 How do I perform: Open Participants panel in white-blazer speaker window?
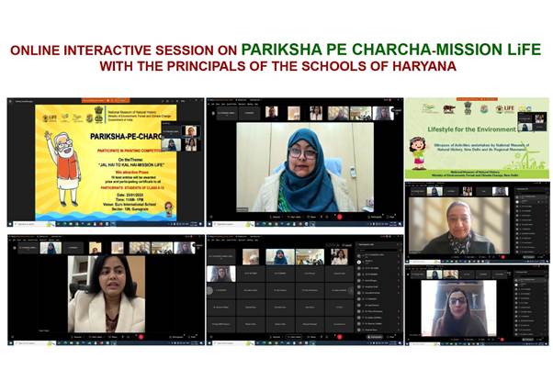point(176,337)
